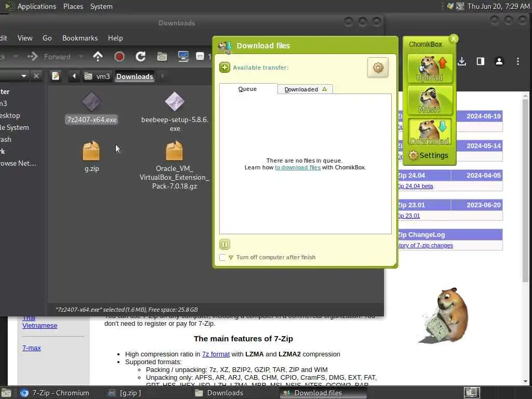Select File System in the sidebar
Image resolution: width=532 pixels, height=399 pixels.
[15, 128]
